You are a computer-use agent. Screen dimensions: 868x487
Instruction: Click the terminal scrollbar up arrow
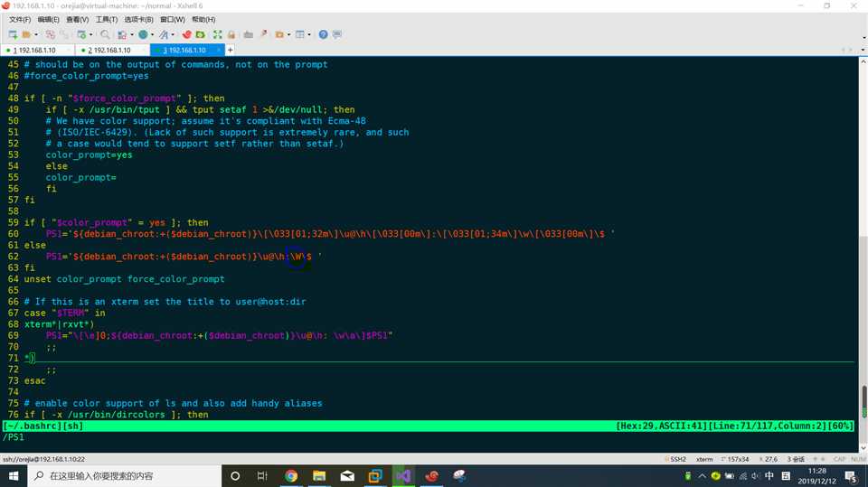tap(863, 62)
